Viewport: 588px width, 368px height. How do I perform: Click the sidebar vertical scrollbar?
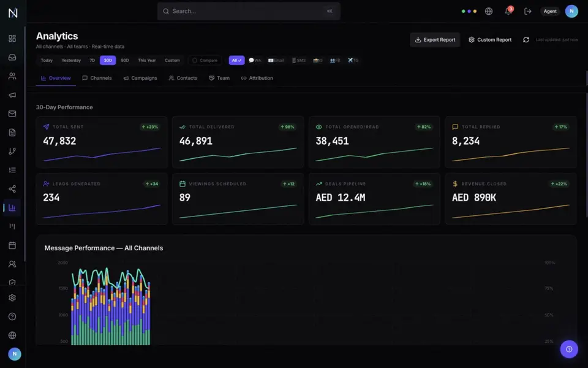(x=24, y=144)
